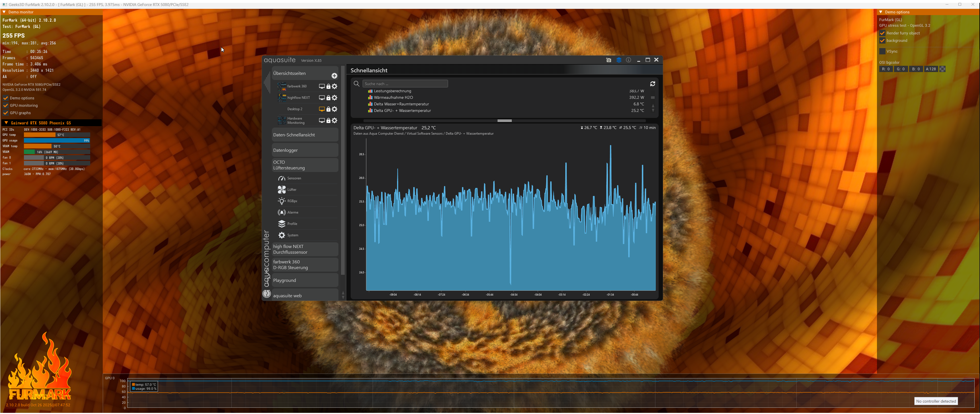The height and width of the screenshot is (414, 980).
Task: Expand farbwerk 360 D-RGB Steuerung section
Action: (x=305, y=265)
